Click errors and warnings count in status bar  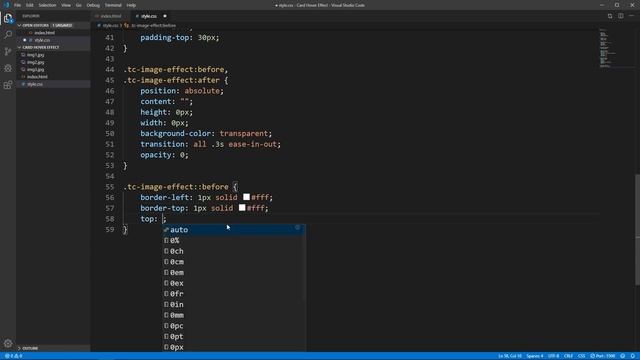click(13, 356)
